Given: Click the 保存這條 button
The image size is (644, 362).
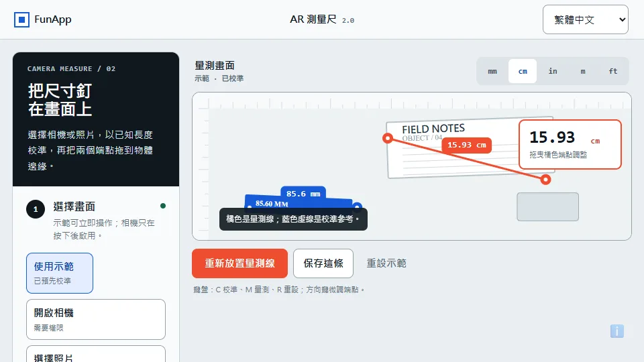Looking at the screenshot, I should tap(323, 263).
